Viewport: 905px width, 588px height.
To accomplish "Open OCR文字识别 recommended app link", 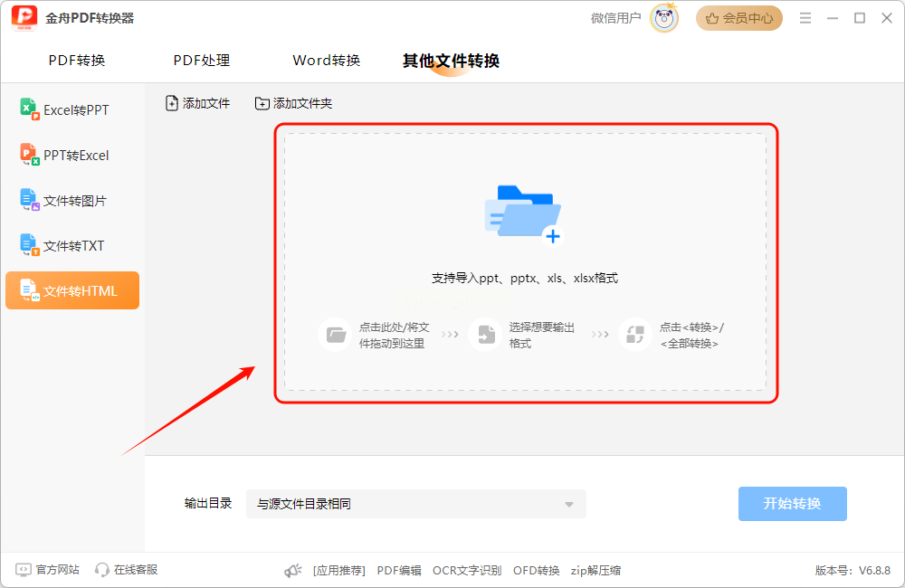I will pos(467,571).
